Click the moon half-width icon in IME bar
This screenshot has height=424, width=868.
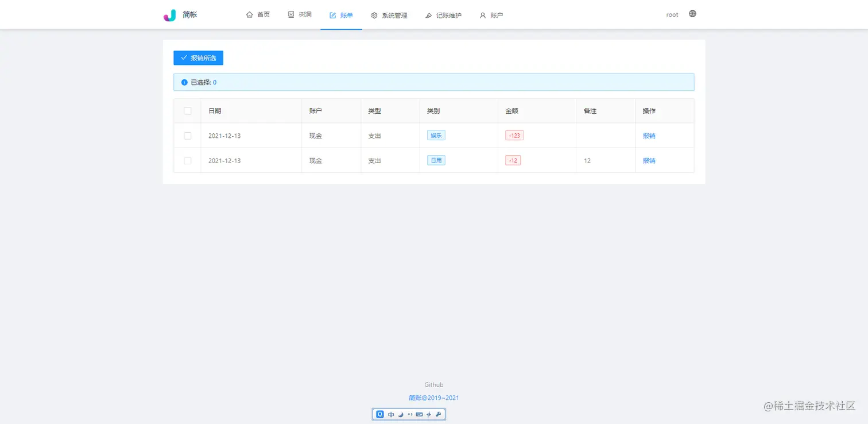coord(401,414)
